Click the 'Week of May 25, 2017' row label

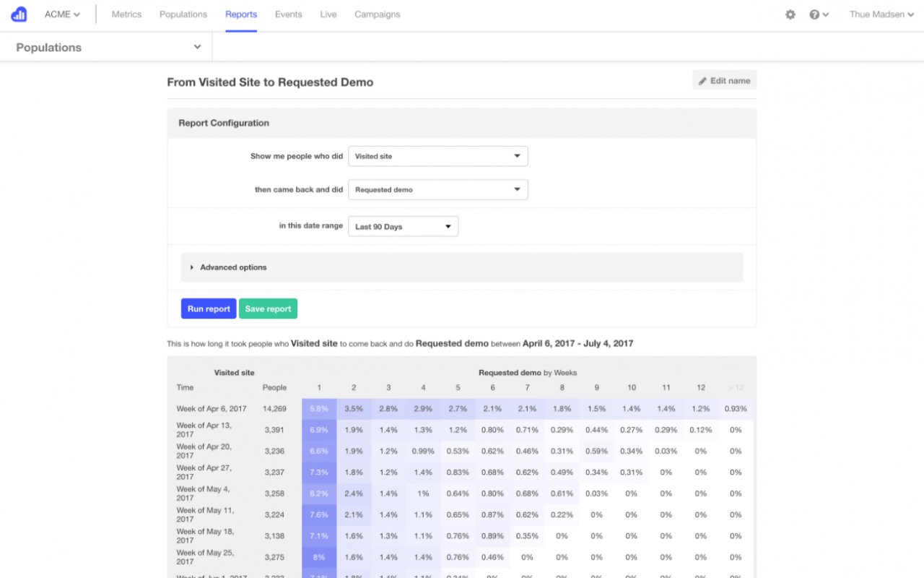pos(205,557)
